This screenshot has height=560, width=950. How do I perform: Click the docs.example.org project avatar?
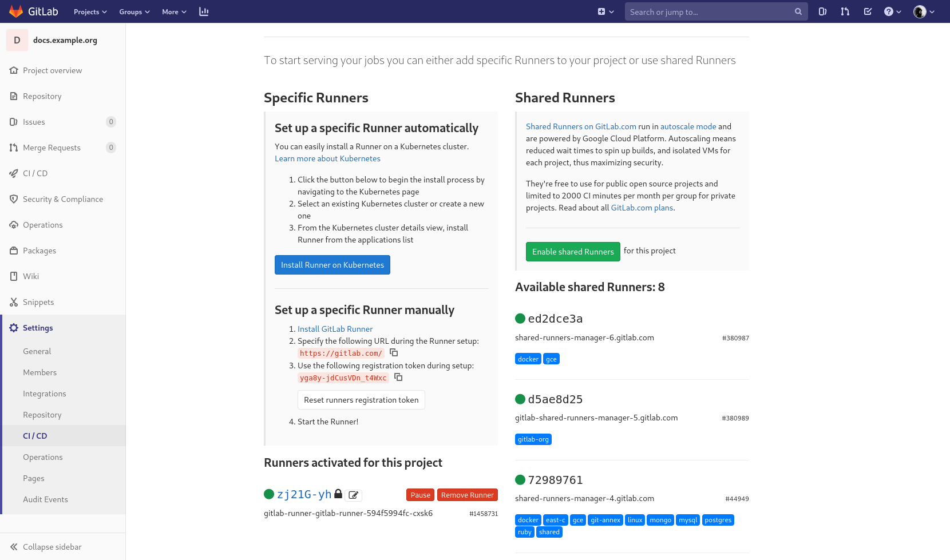(17, 40)
